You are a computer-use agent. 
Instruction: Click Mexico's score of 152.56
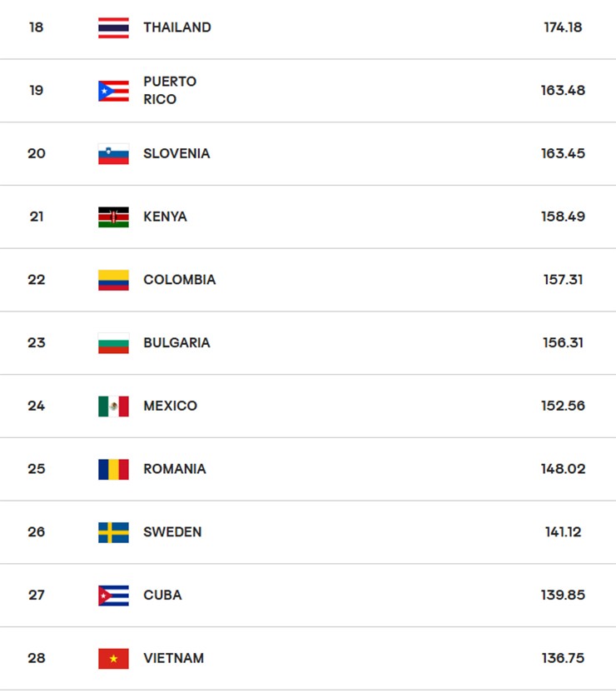point(563,406)
